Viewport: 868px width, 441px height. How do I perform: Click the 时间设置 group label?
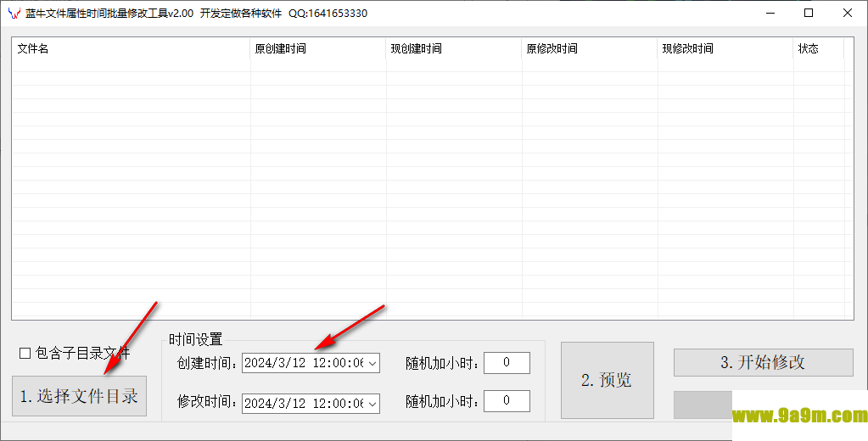(195, 339)
